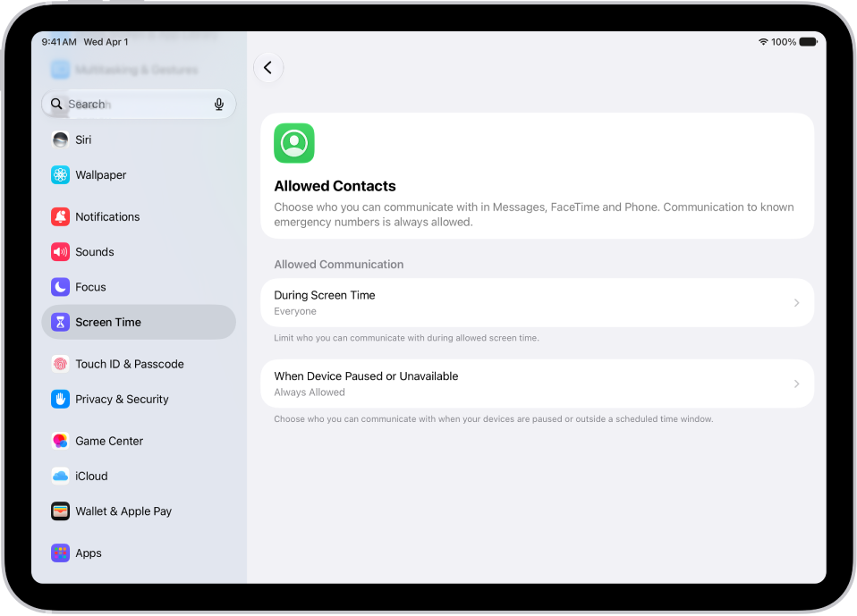Open Wallpaper settings
This screenshot has width=857, height=616.
click(x=139, y=174)
